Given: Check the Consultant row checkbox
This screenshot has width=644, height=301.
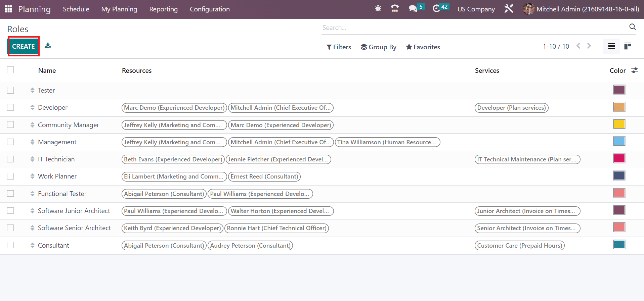Looking at the screenshot, I should 10,245.
